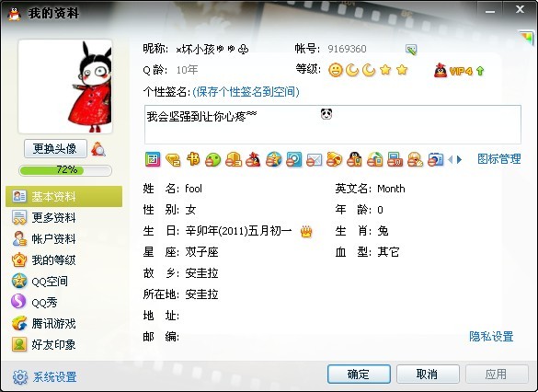
Task: Click the 更换头像 button
Action: [x=55, y=149]
